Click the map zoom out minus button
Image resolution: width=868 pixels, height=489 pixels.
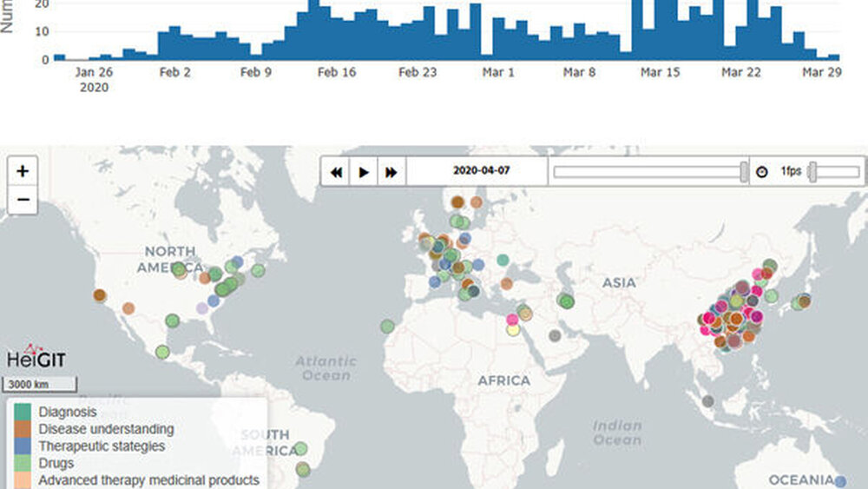23,201
